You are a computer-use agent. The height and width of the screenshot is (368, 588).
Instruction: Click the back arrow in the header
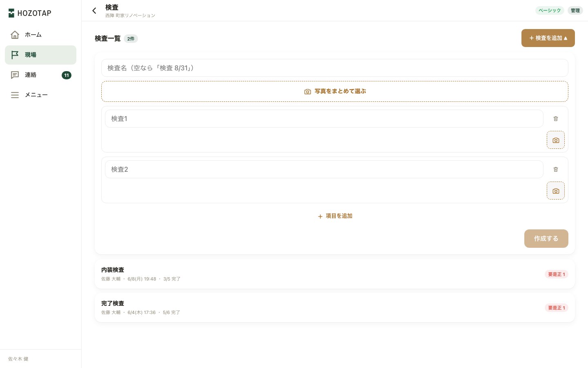[x=94, y=11]
